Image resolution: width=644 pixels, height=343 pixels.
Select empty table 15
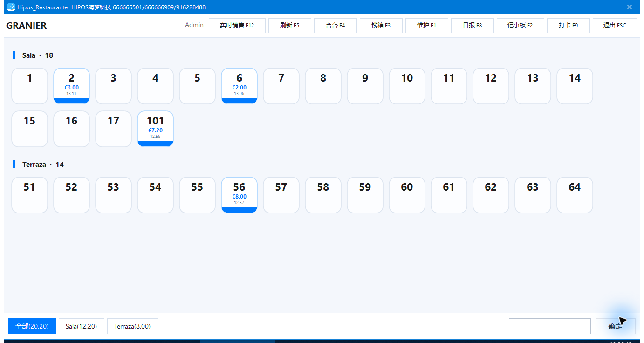pos(30,129)
